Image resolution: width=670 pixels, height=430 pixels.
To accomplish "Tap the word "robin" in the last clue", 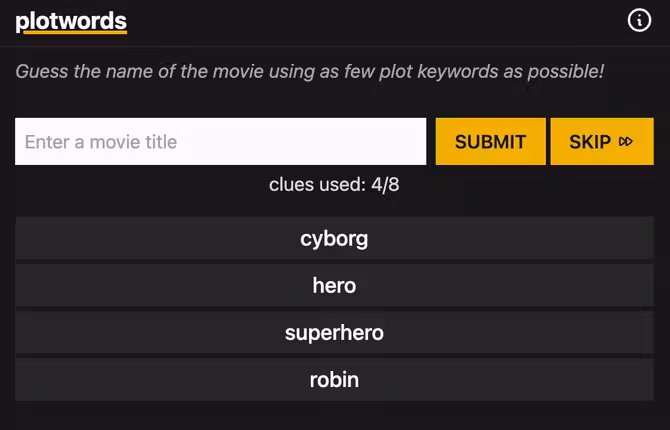I will click(334, 380).
